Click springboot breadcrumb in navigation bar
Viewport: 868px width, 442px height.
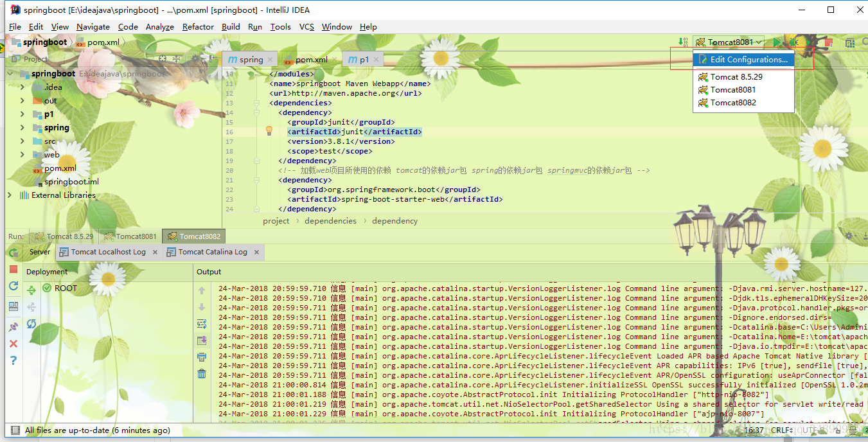[40, 42]
